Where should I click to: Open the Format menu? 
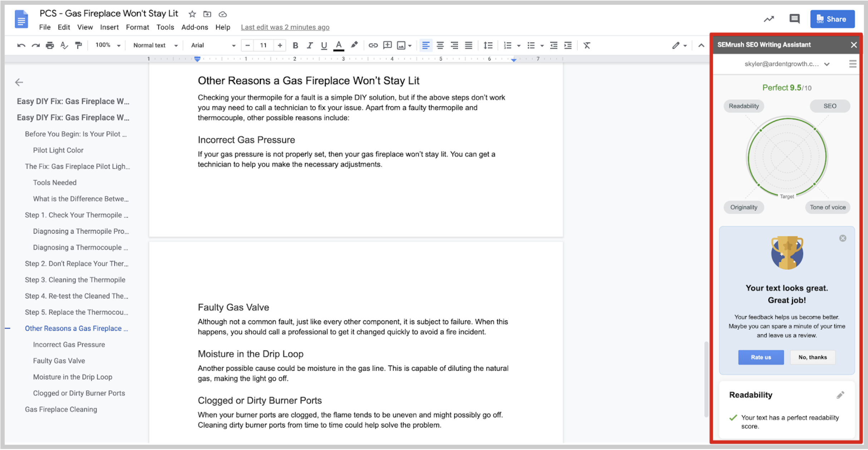point(137,27)
